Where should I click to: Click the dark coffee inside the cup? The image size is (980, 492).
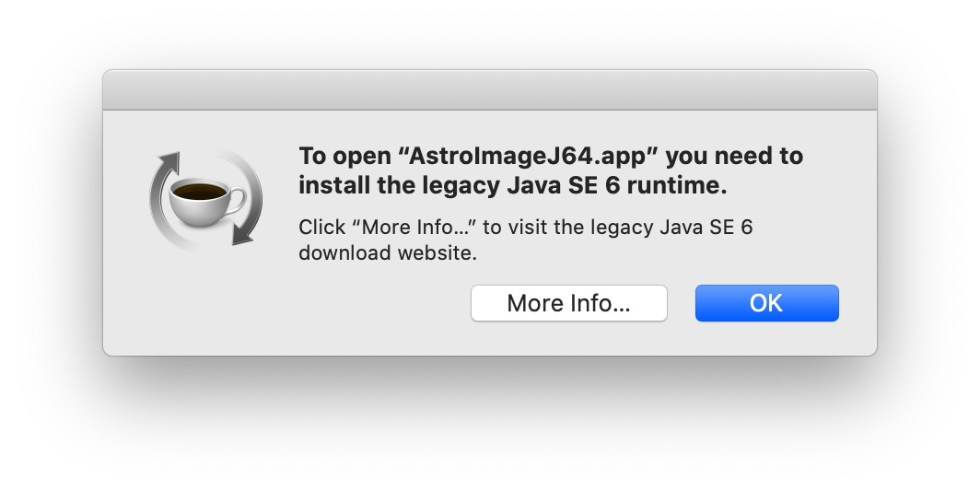point(201,191)
